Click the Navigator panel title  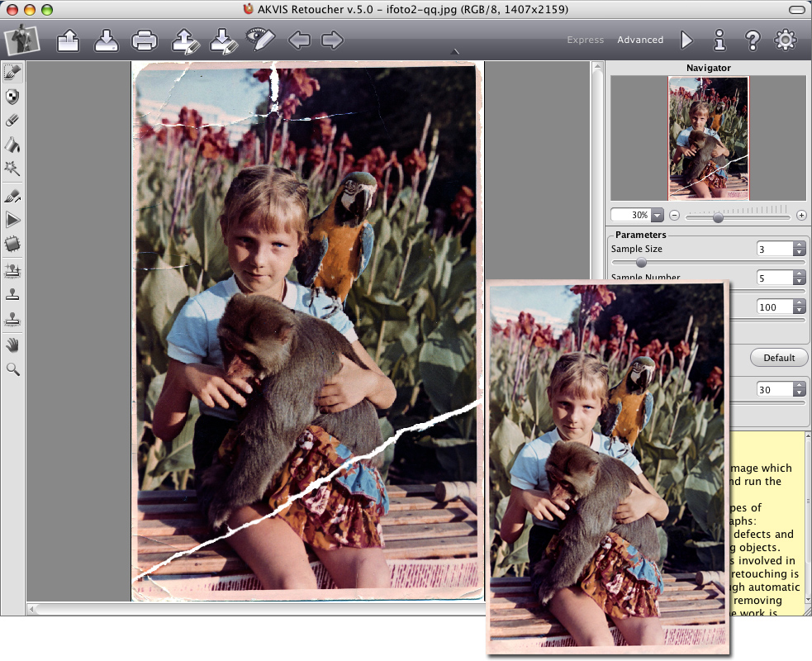(709, 68)
